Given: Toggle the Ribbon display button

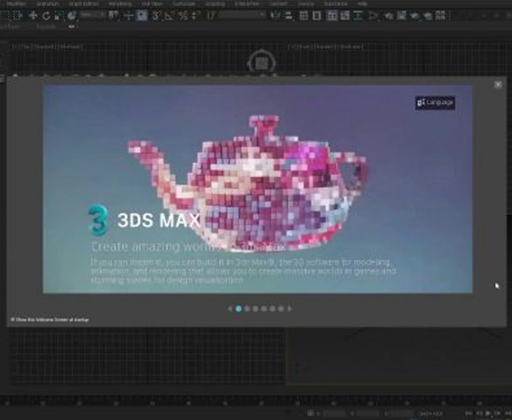Looking at the screenshot, I should (x=332, y=15).
